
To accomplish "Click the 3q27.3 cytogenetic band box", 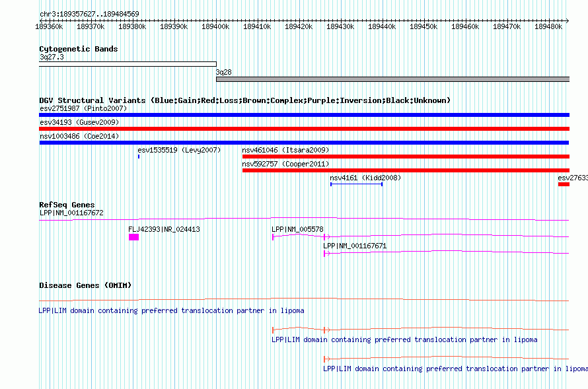I will (x=128, y=64).
